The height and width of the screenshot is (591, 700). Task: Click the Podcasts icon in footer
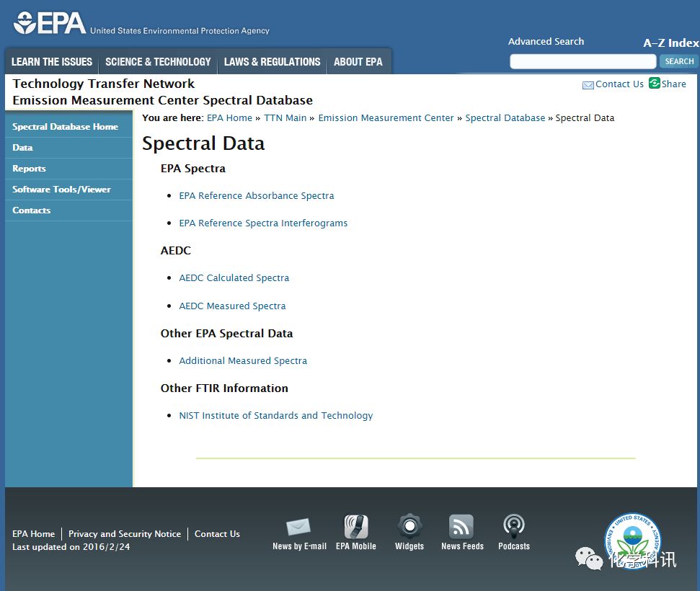click(x=513, y=527)
